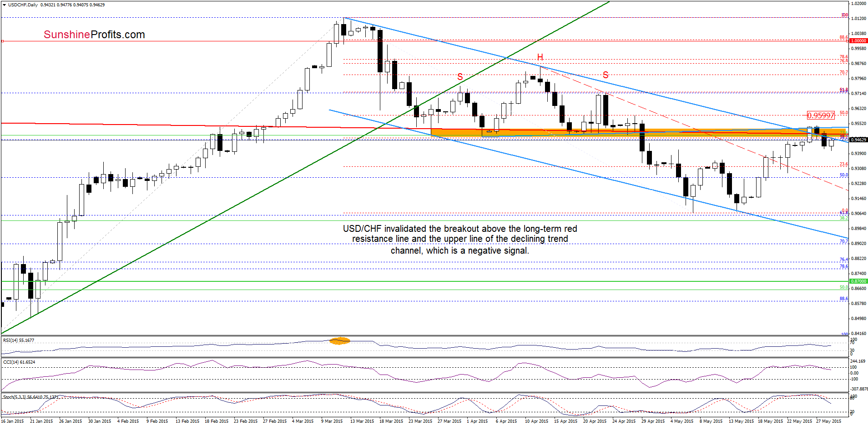The image size is (868, 425).
Task: Click the 0.84980 price axis value
Action: click(x=858, y=319)
